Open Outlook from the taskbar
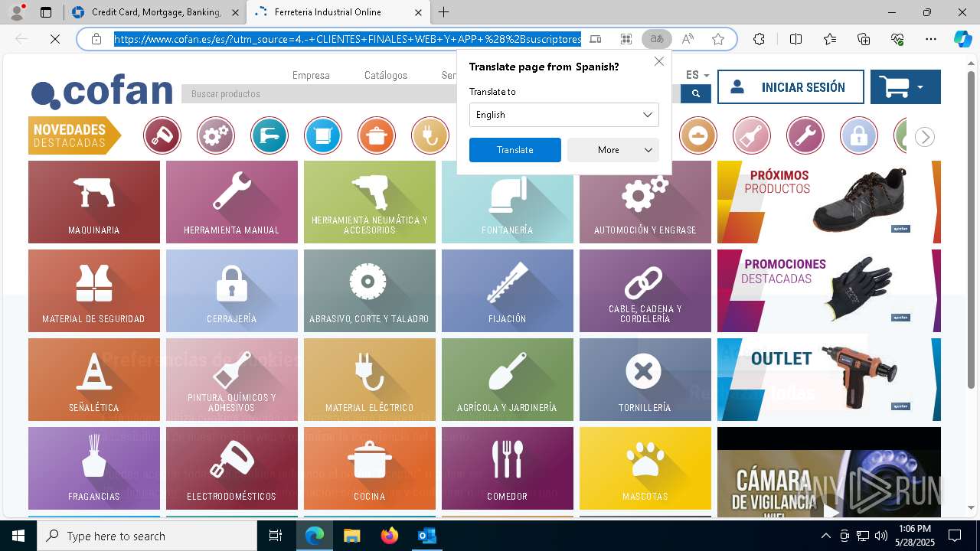This screenshot has width=980, height=551. pos(426,536)
